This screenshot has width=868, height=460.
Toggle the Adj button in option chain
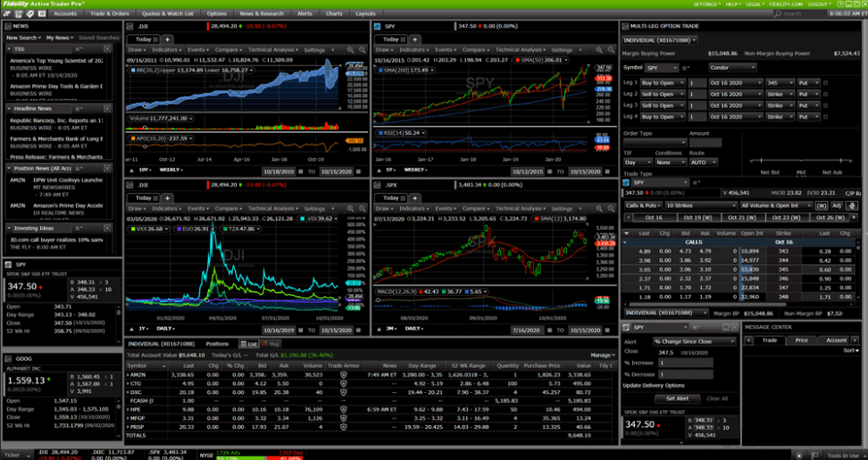coord(837,206)
